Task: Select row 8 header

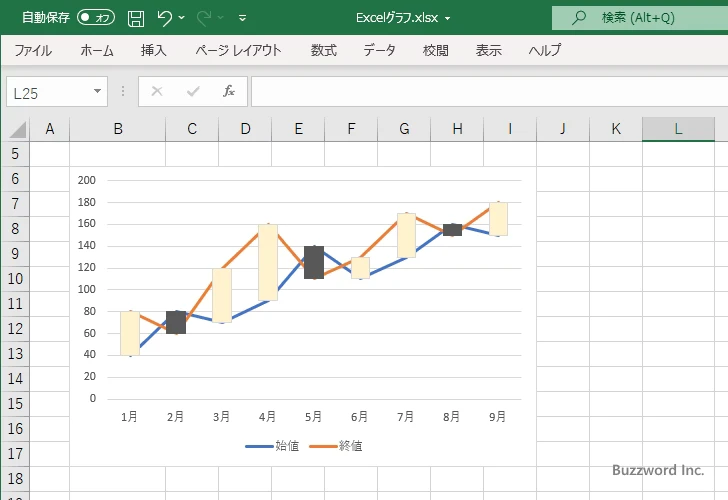Action: (15, 229)
